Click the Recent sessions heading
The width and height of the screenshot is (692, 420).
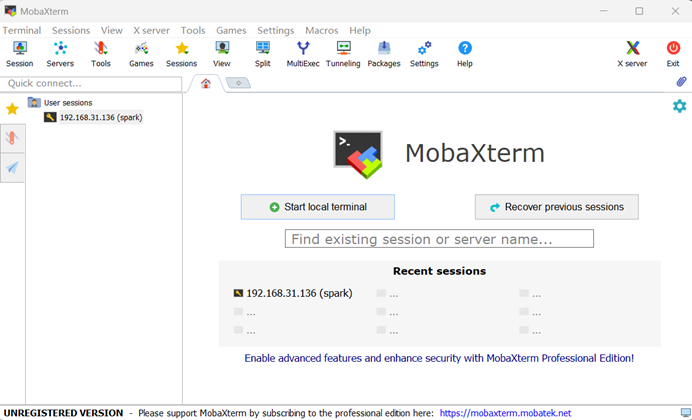click(x=440, y=271)
